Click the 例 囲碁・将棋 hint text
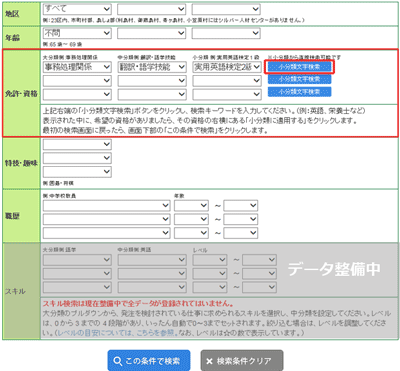The image size is (400, 371). (58, 183)
